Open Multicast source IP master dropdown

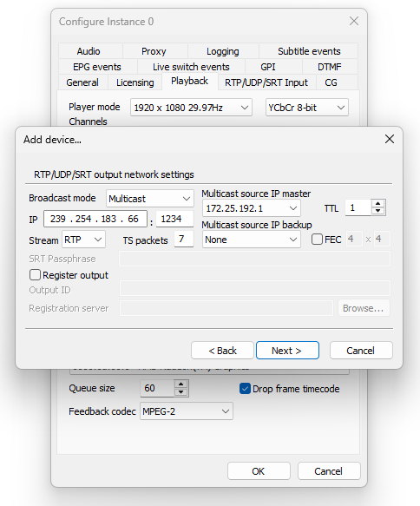[252, 208]
